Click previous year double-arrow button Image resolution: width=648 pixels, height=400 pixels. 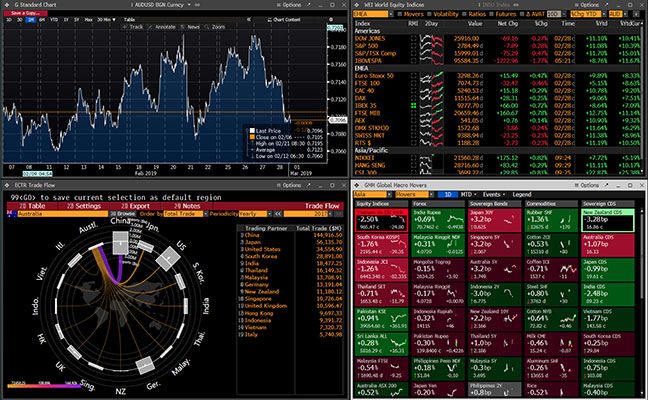pos(278,214)
